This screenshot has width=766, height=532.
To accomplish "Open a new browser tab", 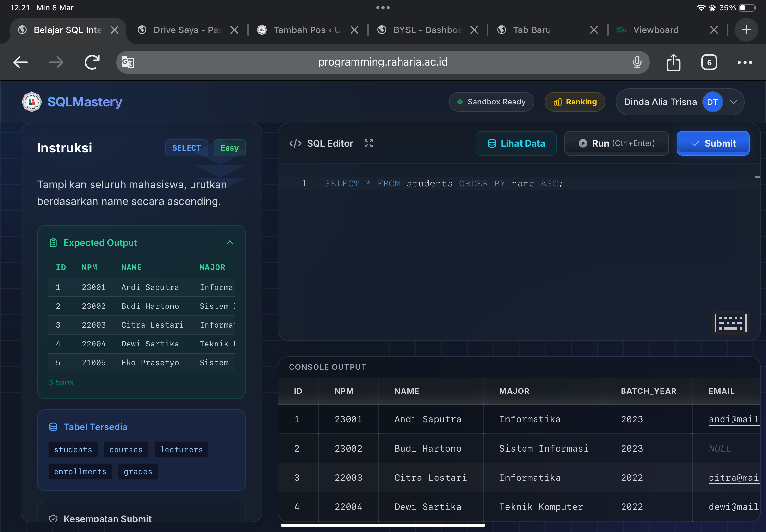I will 746,30.
